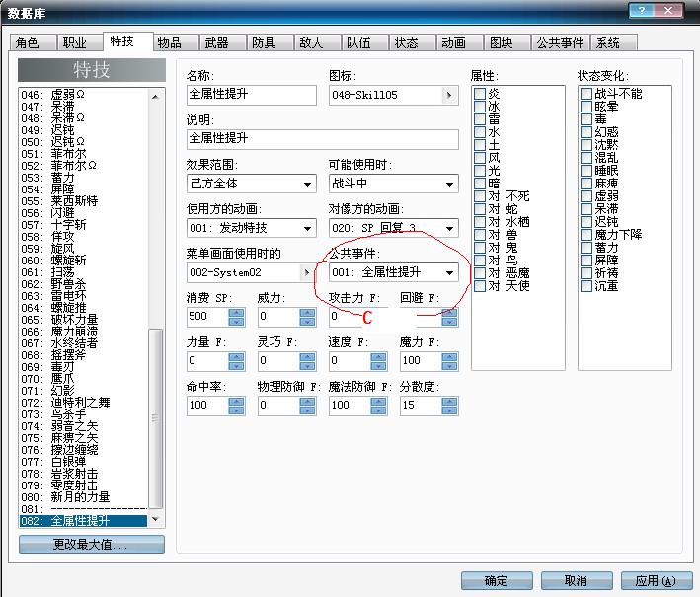Toggle the 毒 poison state checkbox

[x=586, y=119]
